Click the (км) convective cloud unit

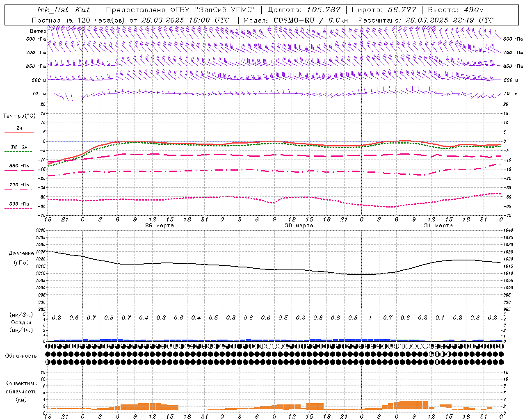pyautogui.click(x=21, y=399)
